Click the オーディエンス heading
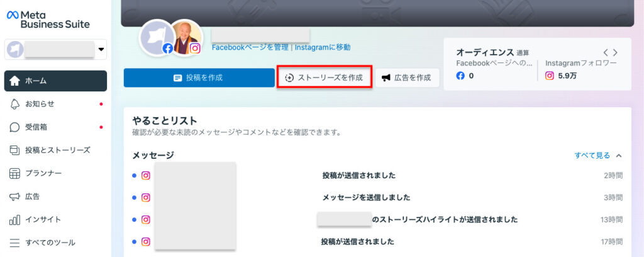Screen dimensions: 644x257 pyautogui.click(x=485, y=52)
